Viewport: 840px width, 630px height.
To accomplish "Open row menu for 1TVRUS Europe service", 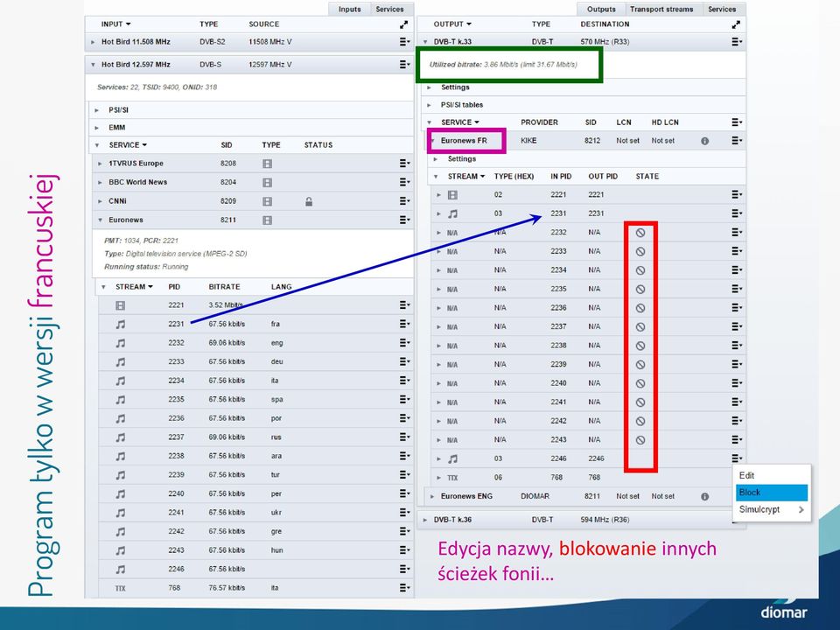I will point(404,164).
